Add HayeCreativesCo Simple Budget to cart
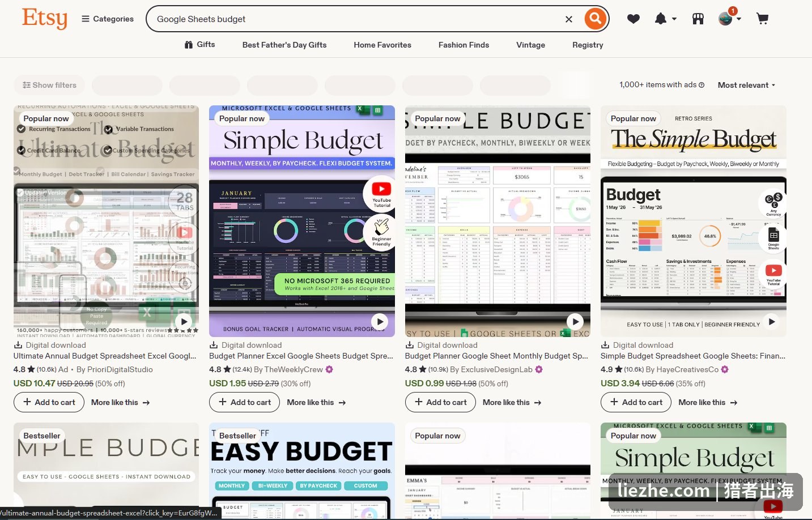Screen dimensions: 812x520 [x=636, y=402]
